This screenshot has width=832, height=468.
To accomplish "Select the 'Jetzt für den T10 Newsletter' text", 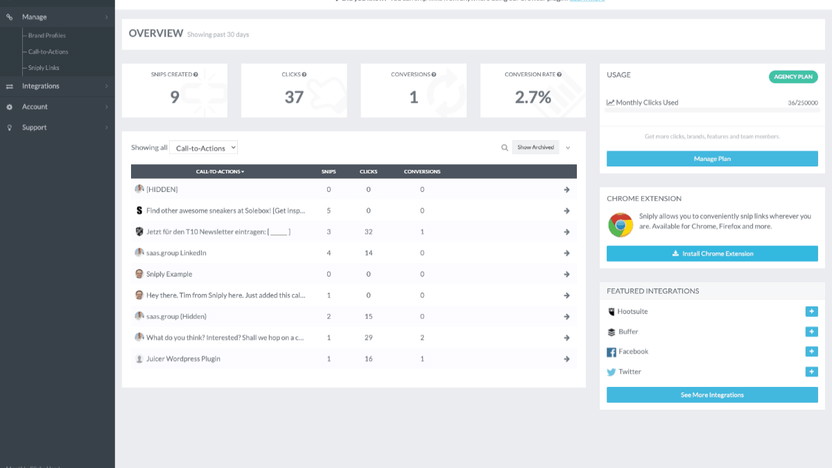I will tap(218, 232).
